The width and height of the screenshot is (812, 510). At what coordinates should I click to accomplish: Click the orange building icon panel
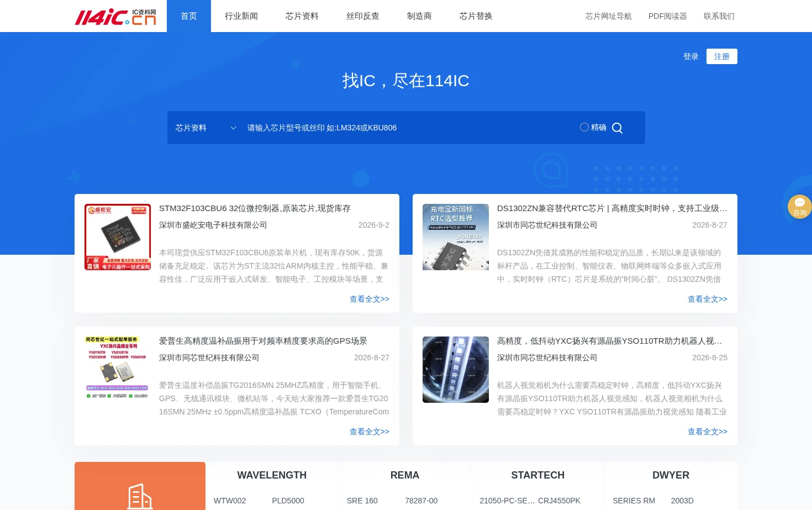[x=140, y=486]
